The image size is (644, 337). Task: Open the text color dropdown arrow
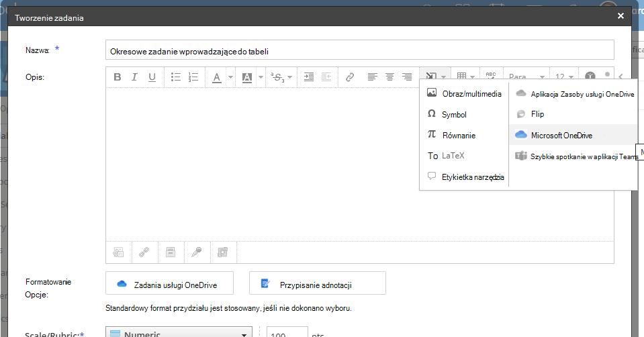coord(230,77)
